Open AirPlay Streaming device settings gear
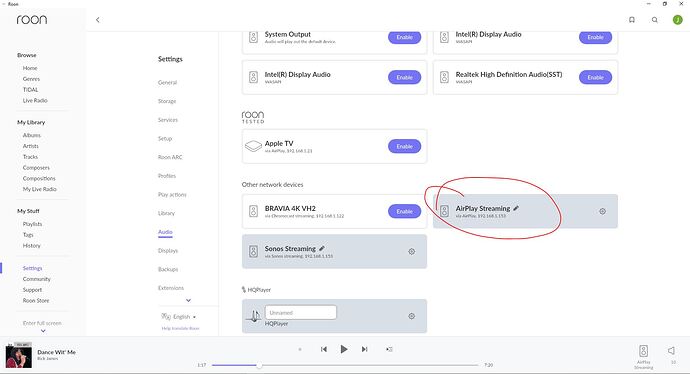Image resolution: width=690 pixels, height=374 pixels. (602, 212)
